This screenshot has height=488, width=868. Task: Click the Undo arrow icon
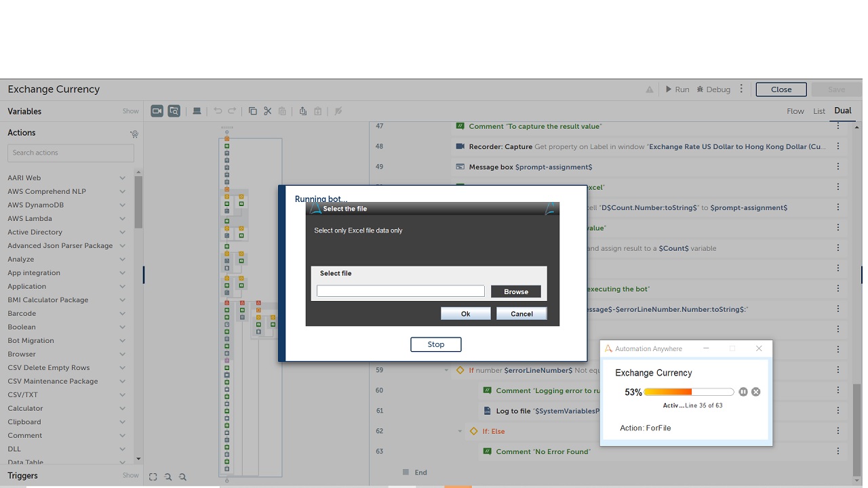point(218,111)
